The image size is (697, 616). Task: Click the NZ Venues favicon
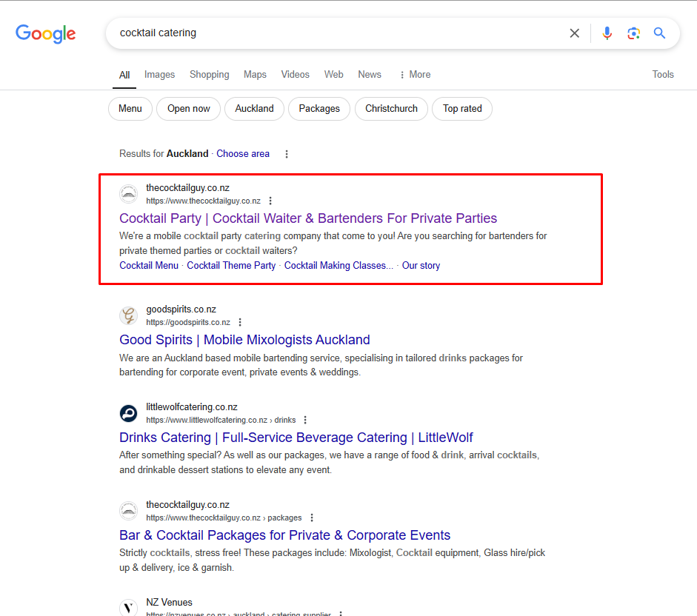(128, 608)
